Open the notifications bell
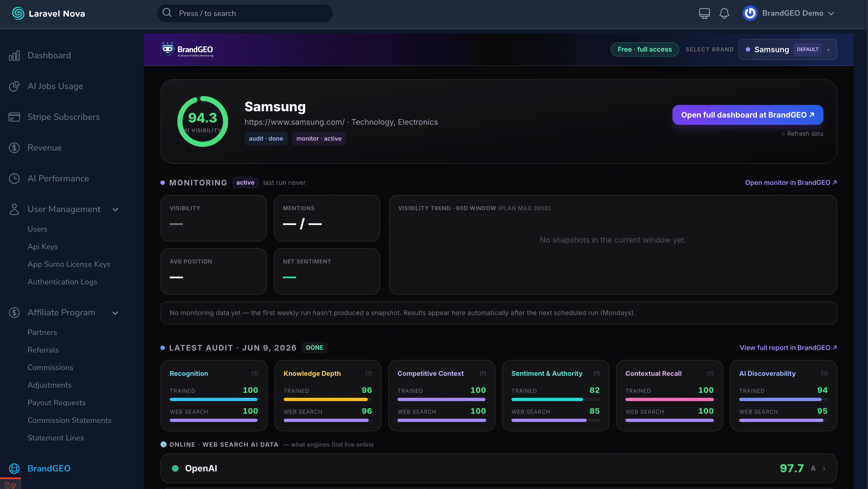Screen dimensions: 868x489 [x=724, y=13]
